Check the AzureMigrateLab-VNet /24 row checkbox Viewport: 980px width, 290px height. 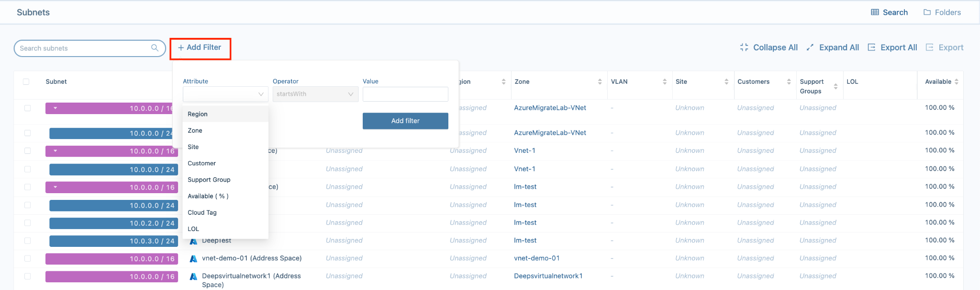coord(27,133)
